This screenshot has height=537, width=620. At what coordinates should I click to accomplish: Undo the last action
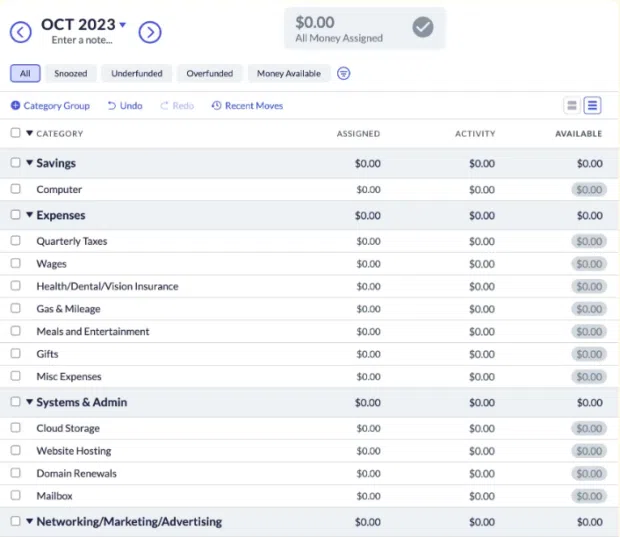coord(125,106)
